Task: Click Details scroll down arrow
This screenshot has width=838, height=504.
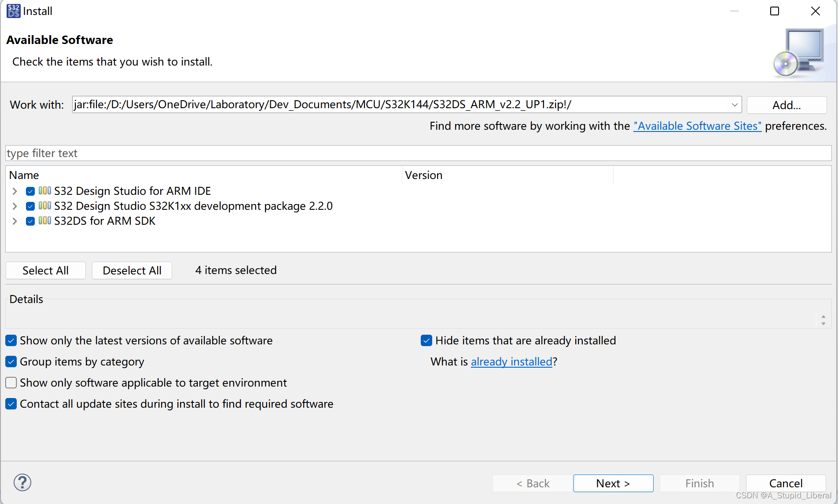Action: click(823, 324)
